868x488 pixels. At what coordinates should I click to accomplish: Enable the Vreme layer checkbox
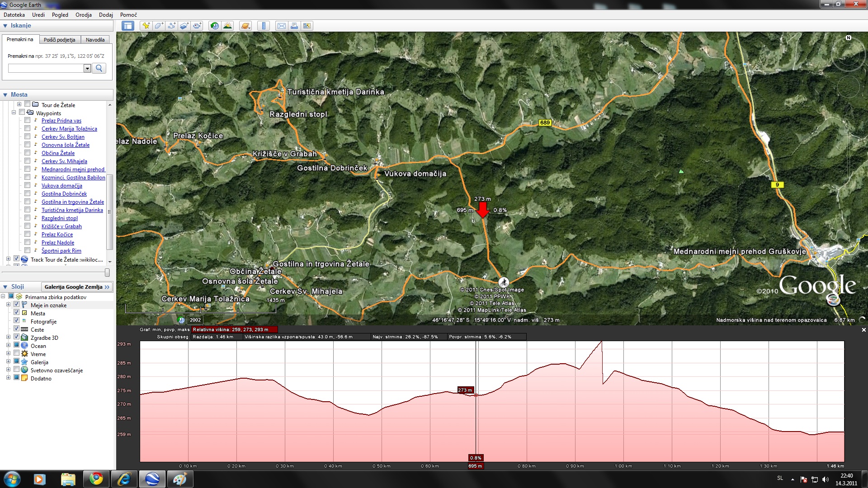(17, 353)
